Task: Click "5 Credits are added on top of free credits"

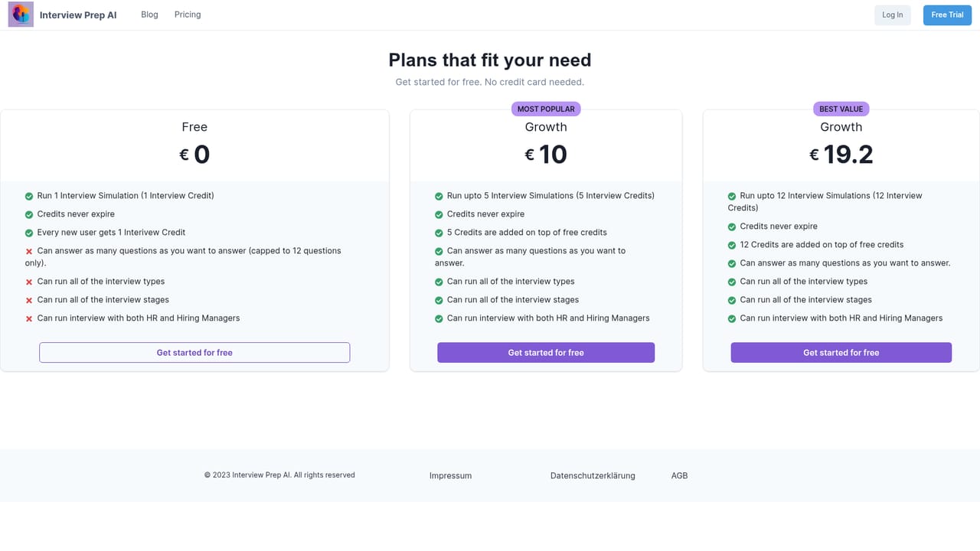Action: [527, 233]
